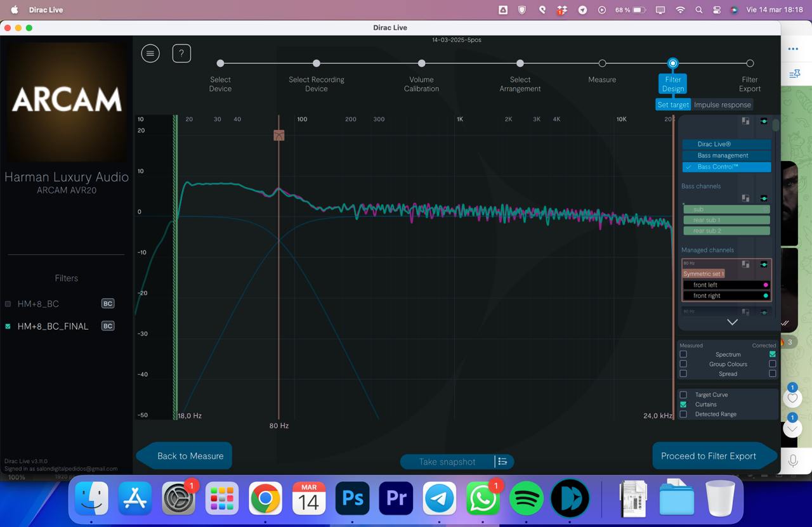The width and height of the screenshot is (812, 527).
Task: Select the rear sub 2 channel
Action: coord(726,231)
